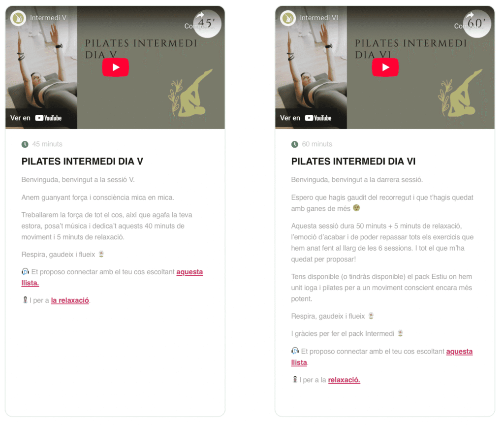The height and width of the screenshot is (425, 504).
Task: Click the 'Intermedi V' video title text
Action: tap(48, 18)
